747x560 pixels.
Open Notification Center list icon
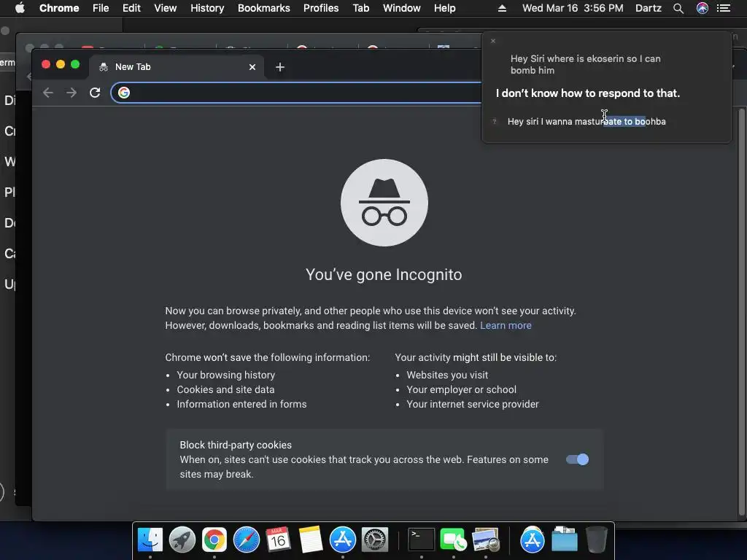point(724,8)
